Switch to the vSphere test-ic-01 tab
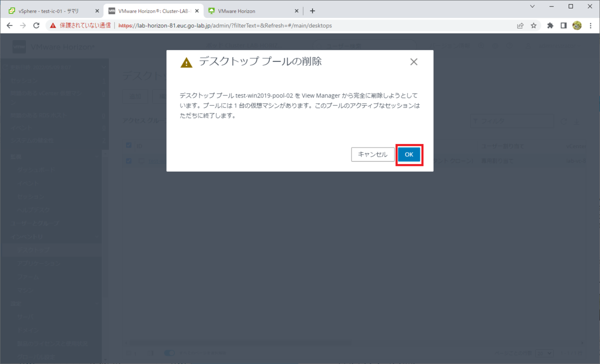The height and width of the screenshot is (364, 600). point(47,10)
